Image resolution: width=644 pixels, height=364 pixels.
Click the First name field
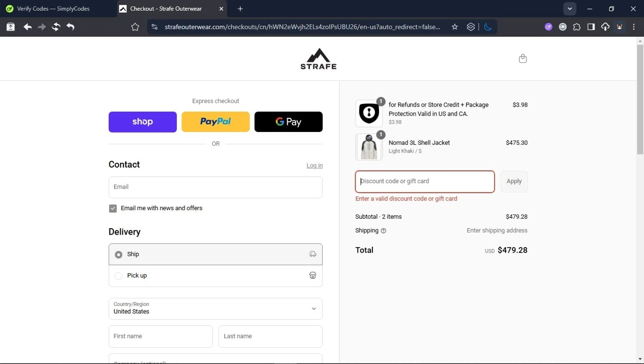coord(161,336)
